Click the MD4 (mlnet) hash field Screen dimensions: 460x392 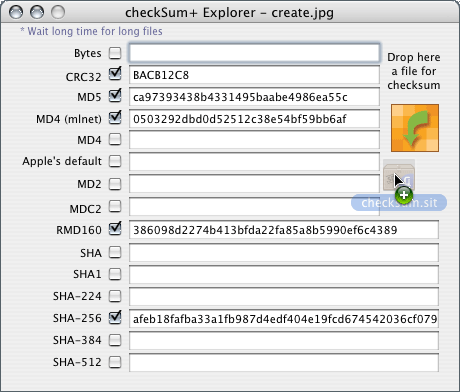tap(254, 119)
